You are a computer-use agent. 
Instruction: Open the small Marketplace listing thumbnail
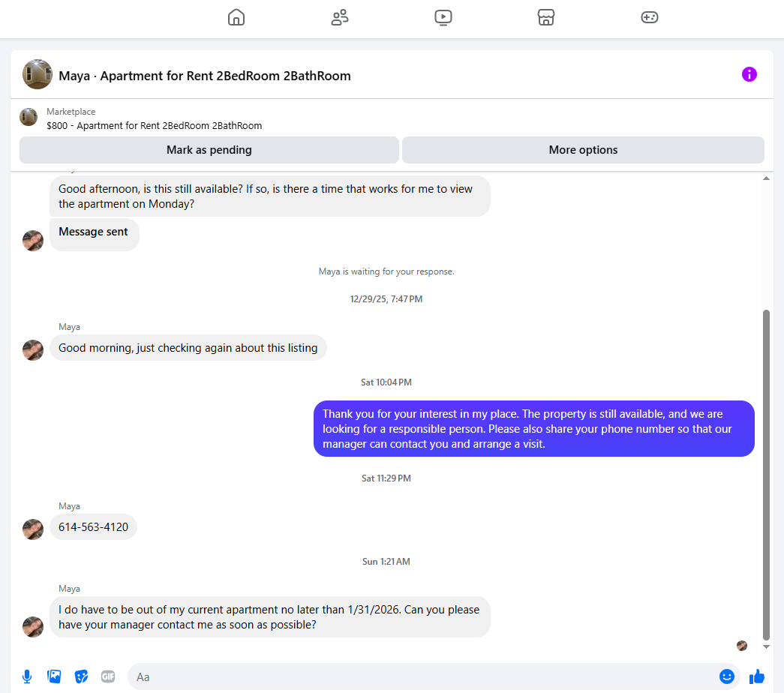point(29,117)
